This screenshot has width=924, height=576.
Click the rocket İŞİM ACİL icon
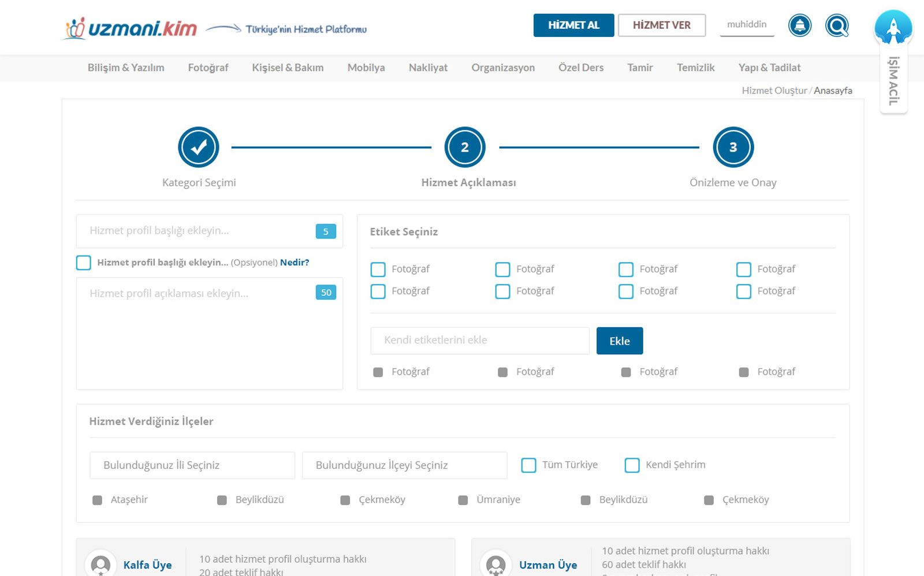tap(893, 28)
